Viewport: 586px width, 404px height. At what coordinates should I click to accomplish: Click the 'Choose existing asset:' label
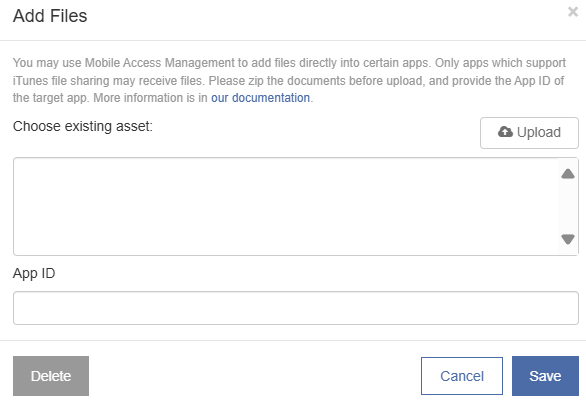[83, 126]
